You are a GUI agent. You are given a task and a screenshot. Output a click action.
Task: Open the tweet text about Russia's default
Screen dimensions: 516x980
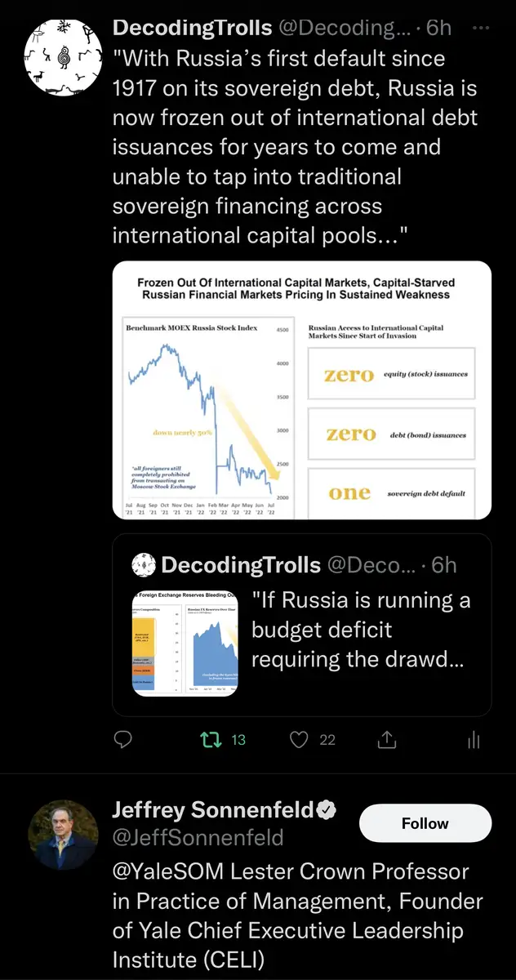(x=294, y=147)
